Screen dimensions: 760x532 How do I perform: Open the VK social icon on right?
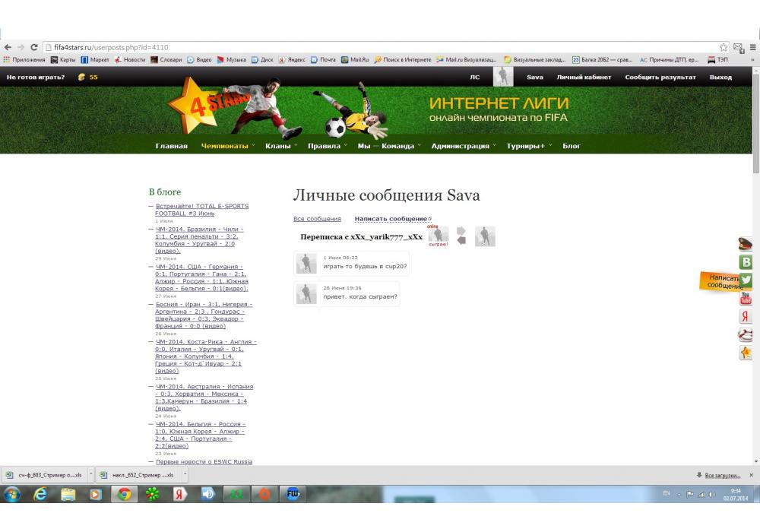pos(746,262)
